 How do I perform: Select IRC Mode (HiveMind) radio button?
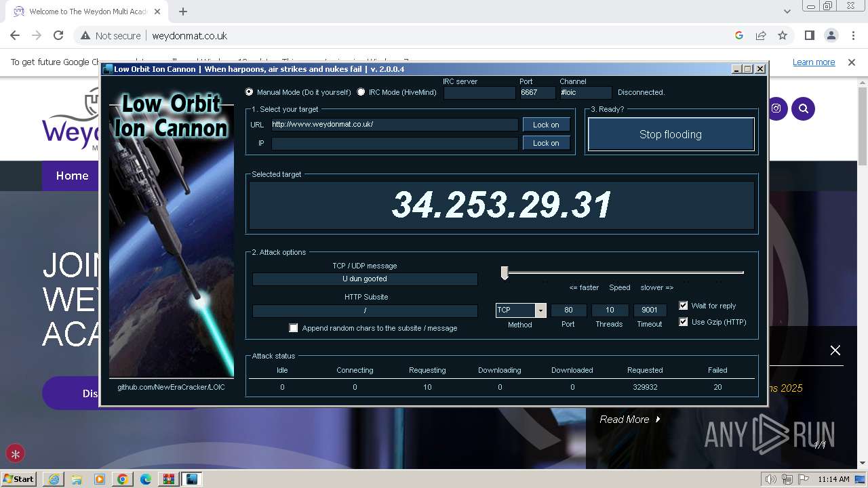point(361,92)
